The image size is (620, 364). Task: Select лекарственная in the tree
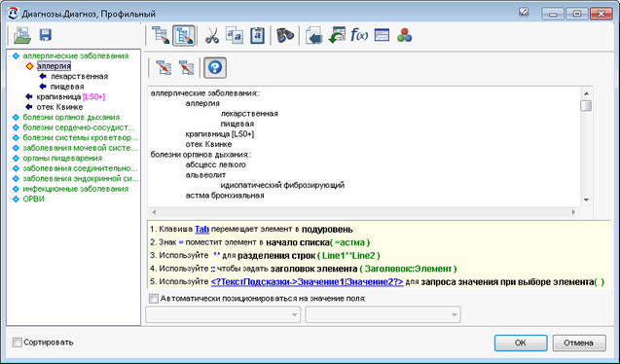click(x=79, y=76)
